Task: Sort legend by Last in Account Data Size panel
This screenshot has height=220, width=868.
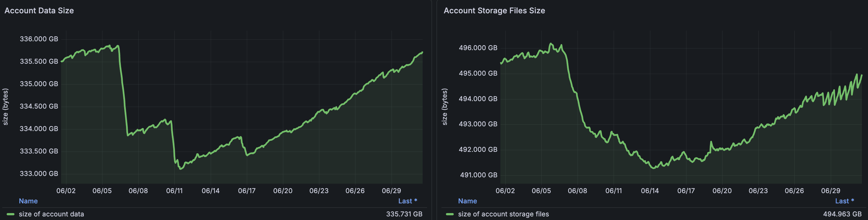Action: pos(407,201)
